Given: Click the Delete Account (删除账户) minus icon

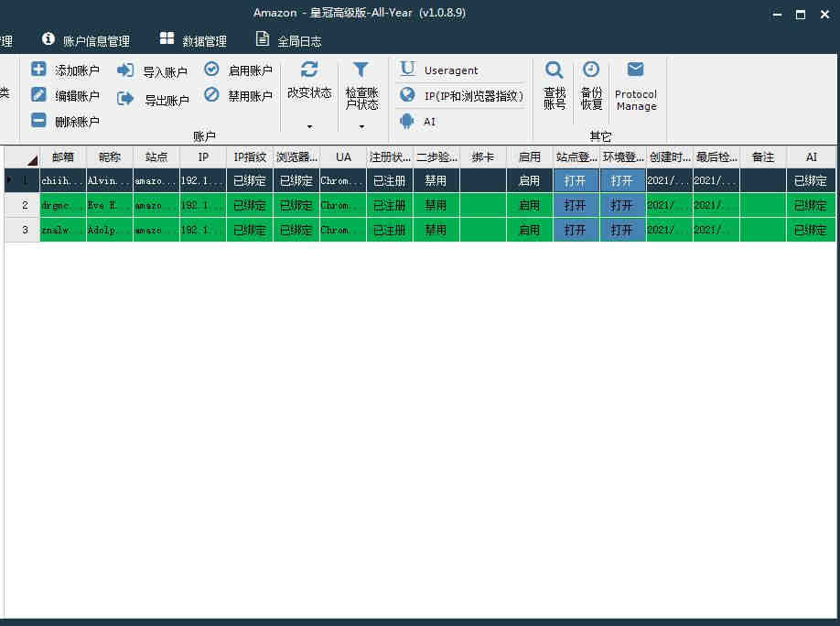Looking at the screenshot, I should [x=38, y=120].
